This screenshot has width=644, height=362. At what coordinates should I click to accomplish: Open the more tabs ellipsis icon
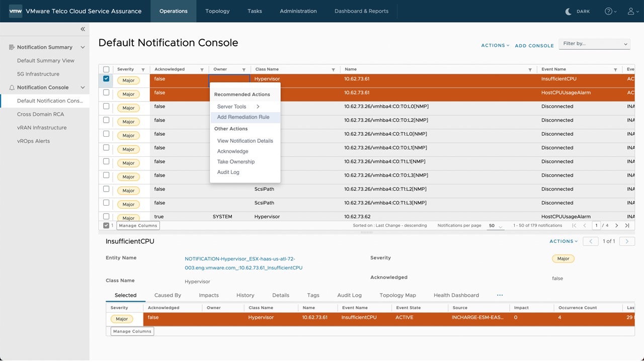500,295
